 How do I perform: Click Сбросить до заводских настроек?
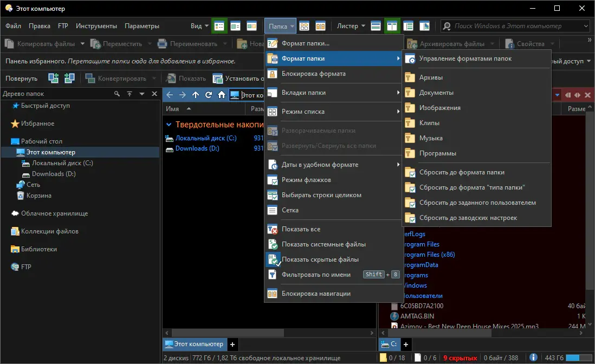coord(477,218)
